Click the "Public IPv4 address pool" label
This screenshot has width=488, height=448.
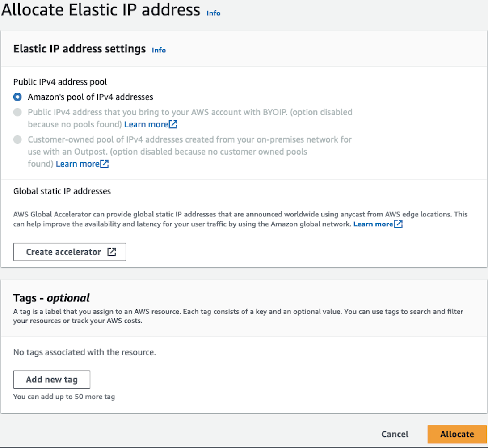click(60, 82)
